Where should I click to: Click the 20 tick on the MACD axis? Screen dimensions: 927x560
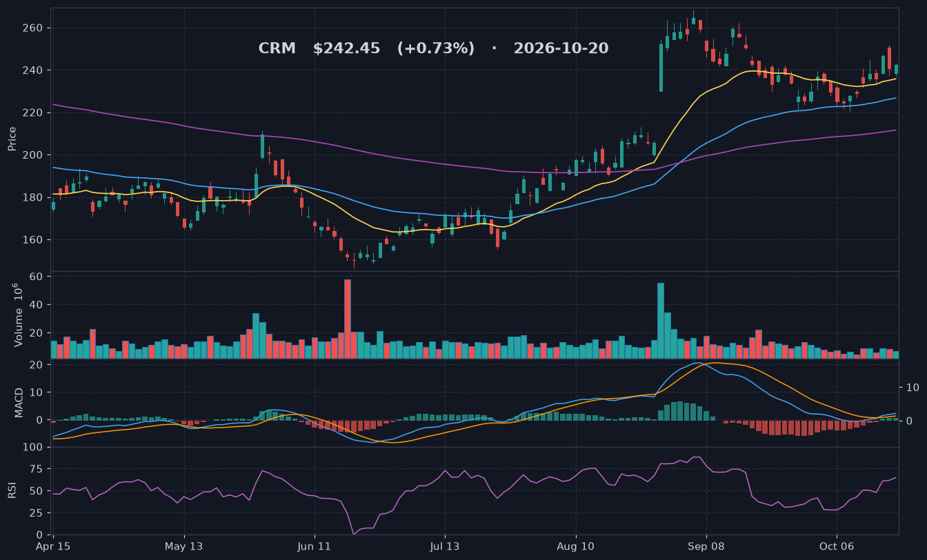(37, 364)
